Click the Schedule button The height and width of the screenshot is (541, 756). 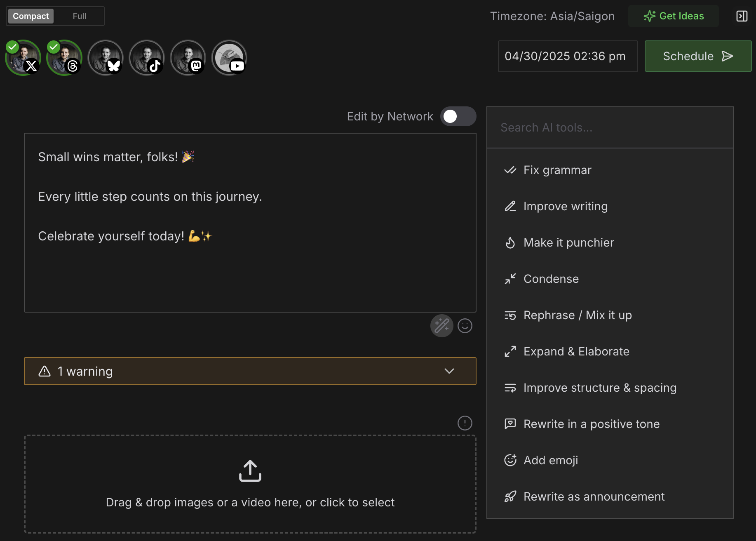697,56
